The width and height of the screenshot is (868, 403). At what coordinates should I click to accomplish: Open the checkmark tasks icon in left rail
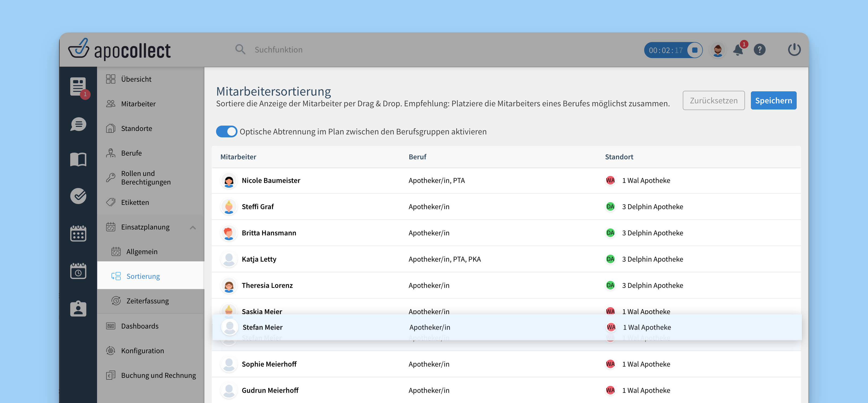pos(78,196)
